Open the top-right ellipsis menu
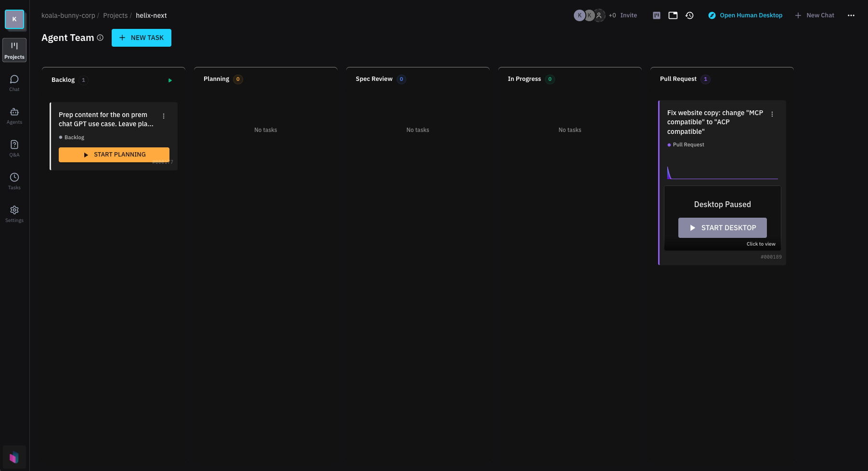The image size is (868, 471). click(x=851, y=15)
